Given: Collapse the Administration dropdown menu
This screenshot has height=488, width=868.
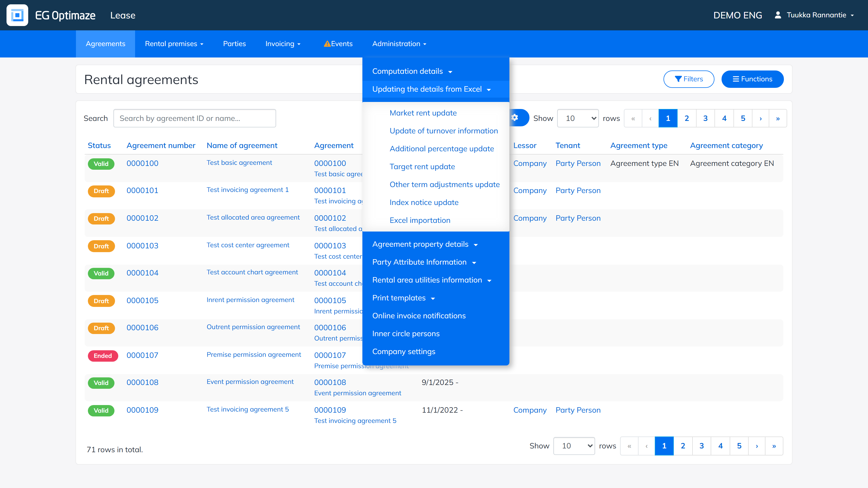Looking at the screenshot, I should point(399,44).
